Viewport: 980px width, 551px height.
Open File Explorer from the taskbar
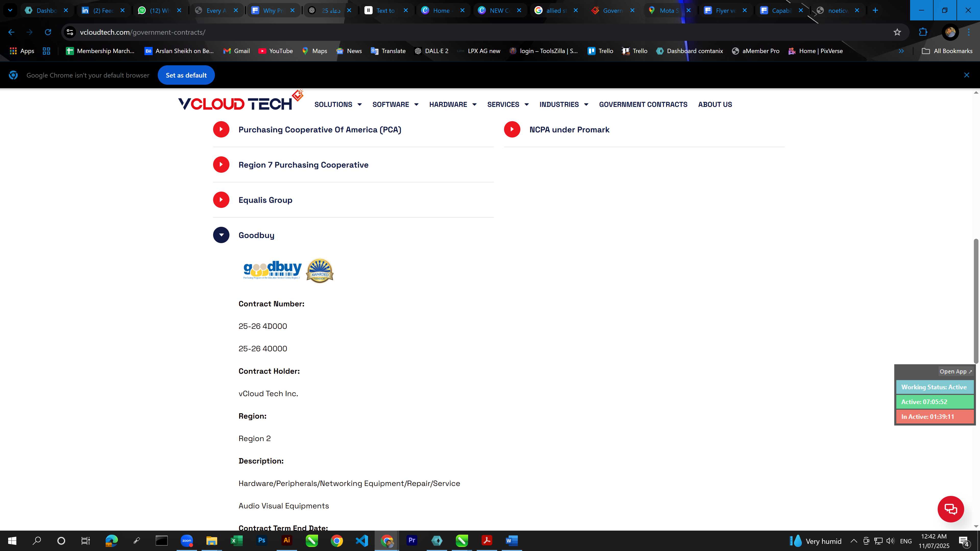pyautogui.click(x=212, y=540)
